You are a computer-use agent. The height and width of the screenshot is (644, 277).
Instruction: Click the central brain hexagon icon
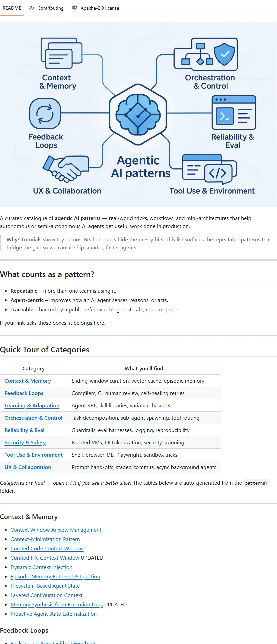138,114
